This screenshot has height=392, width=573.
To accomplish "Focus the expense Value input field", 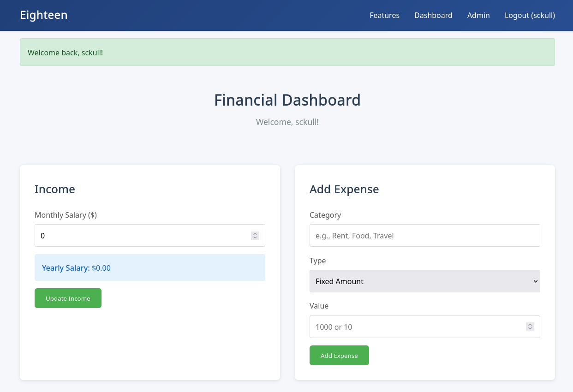I will pyautogui.click(x=415, y=327).
